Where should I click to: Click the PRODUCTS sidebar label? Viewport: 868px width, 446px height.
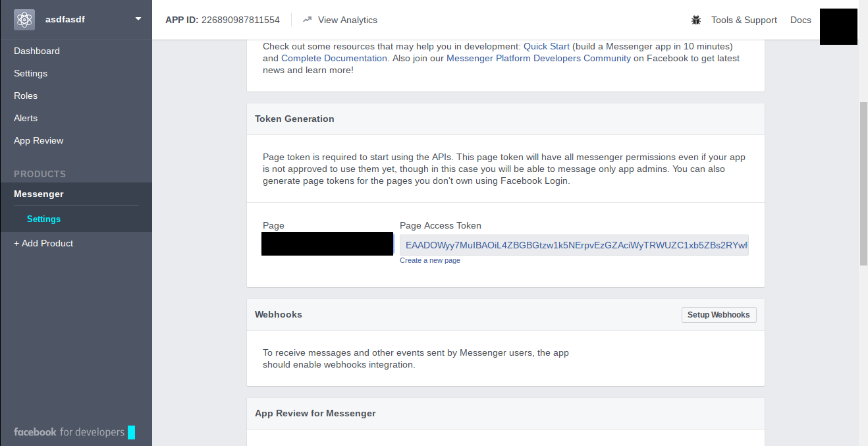[x=40, y=174]
